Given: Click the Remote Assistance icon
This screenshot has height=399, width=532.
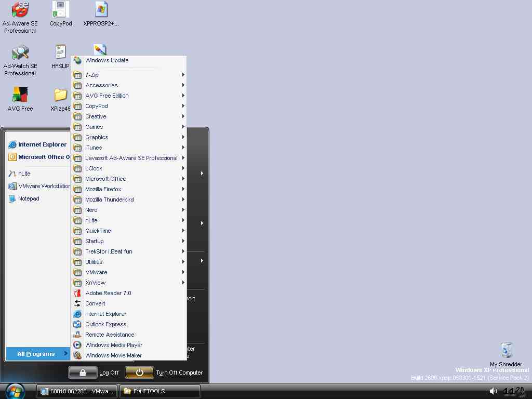Looking at the screenshot, I should 77,335.
